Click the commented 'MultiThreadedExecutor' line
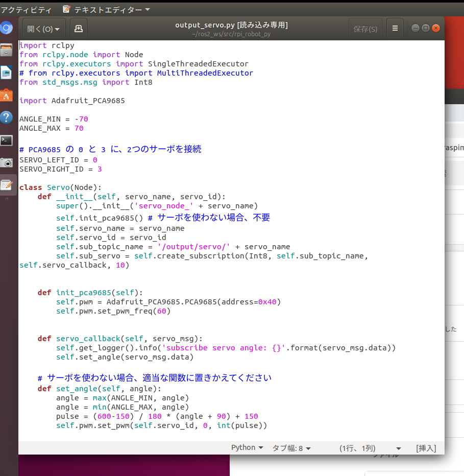The height and width of the screenshot is (476, 464). coord(136,73)
